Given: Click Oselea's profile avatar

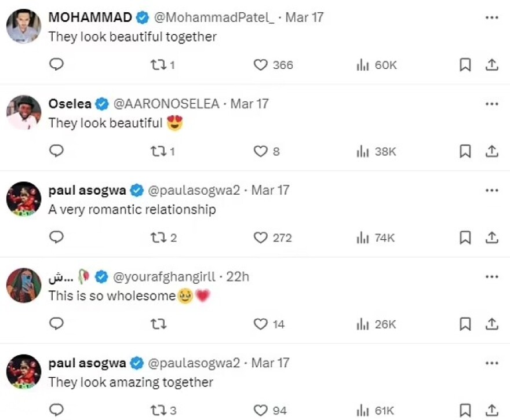Looking at the screenshot, I should click(x=24, y=112).
